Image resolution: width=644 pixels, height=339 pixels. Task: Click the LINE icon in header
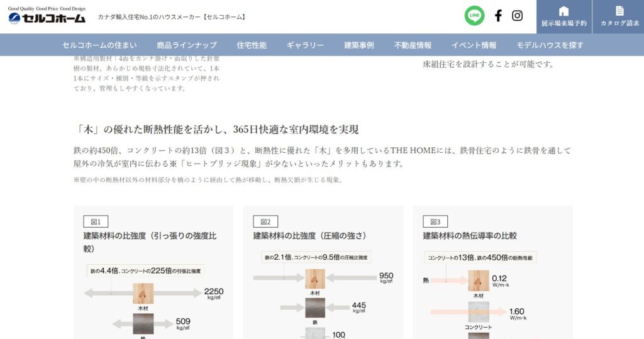tap(474, 16)
